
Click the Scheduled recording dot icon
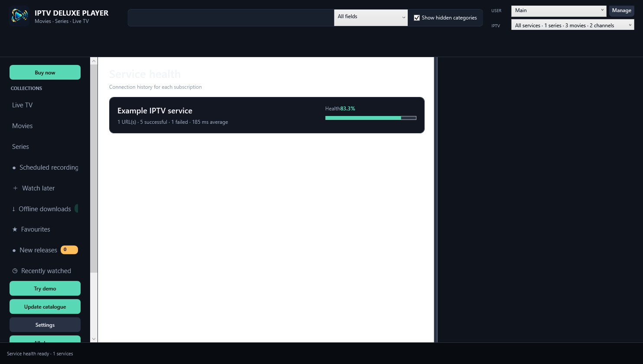pos(14,168)
